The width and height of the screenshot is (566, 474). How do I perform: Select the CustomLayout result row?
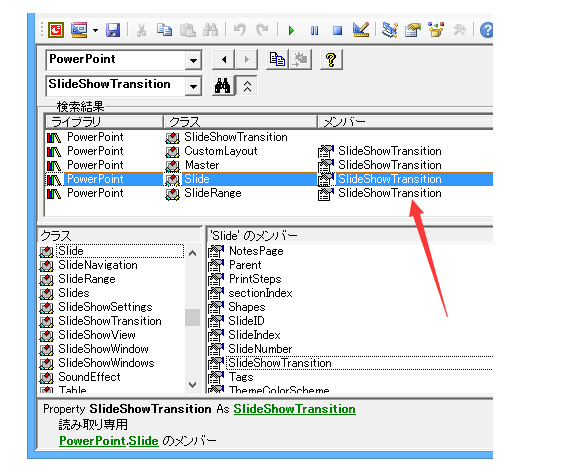pos(269,151)
